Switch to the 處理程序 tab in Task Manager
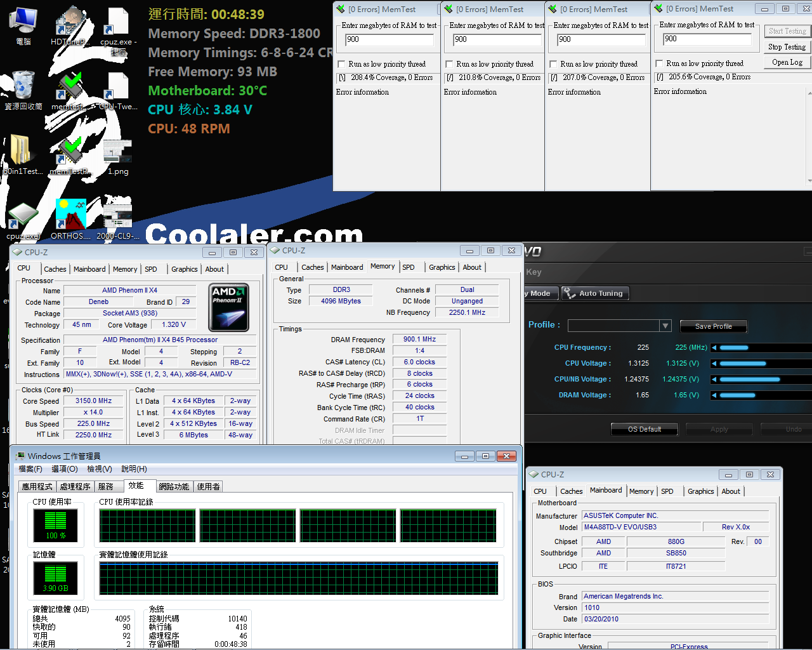This screenshot has width=812, height=650. tap(75, 487)
